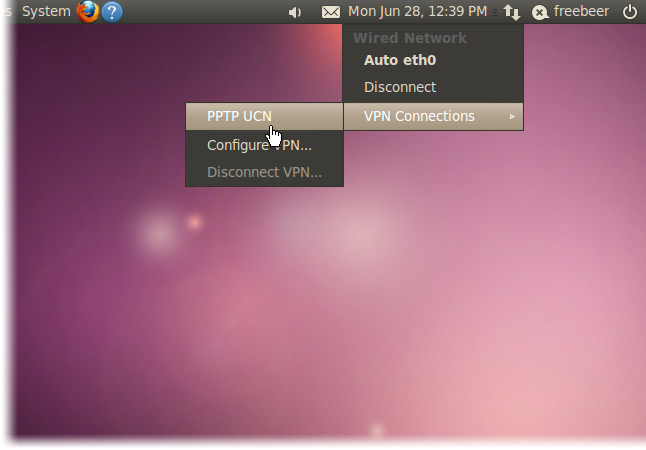The image size is (646, 450).
Task: Launch Firefox from the top panel
Action: 88,12
